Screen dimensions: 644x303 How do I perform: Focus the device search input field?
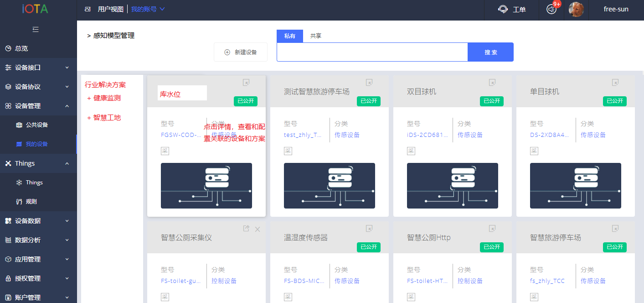pos(372,52)
